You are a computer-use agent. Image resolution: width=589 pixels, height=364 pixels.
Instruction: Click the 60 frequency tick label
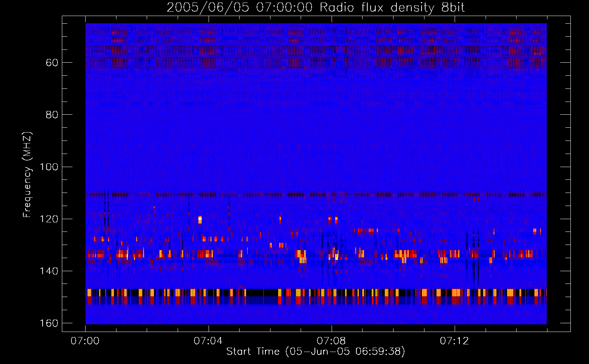(52, 63)
